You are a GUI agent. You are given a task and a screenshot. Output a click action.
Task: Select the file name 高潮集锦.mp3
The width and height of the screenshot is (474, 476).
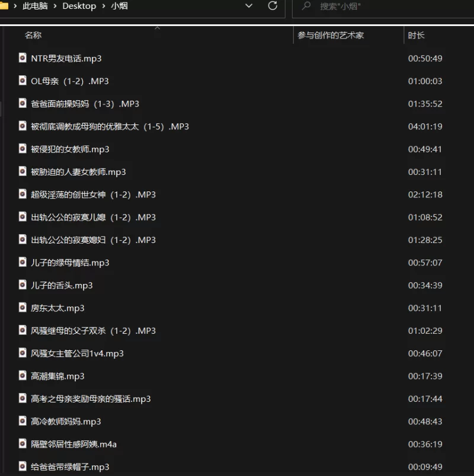tap(57, 376)
